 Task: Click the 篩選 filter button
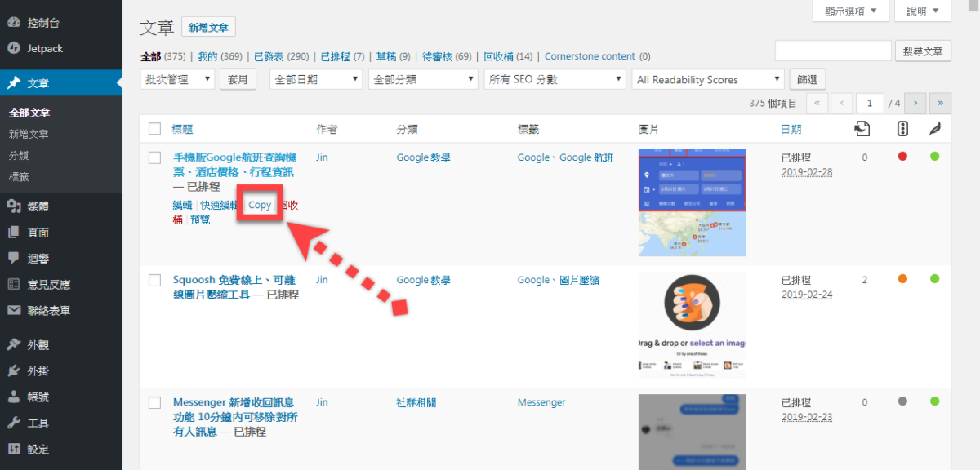pos(808,79)
